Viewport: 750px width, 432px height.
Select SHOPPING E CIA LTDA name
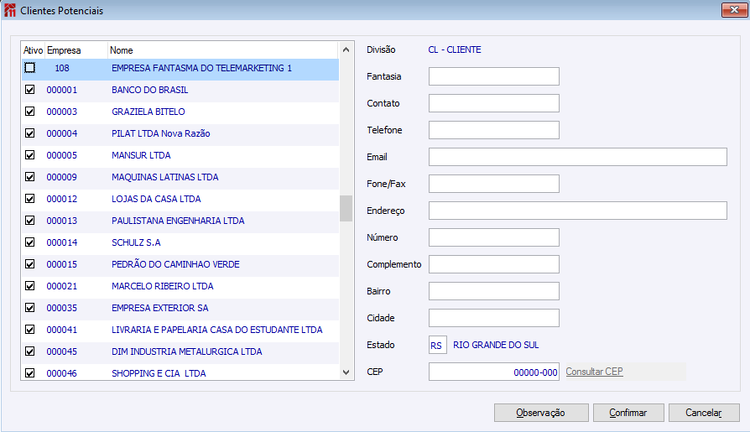pyautogui.click(x=159, y=373)
